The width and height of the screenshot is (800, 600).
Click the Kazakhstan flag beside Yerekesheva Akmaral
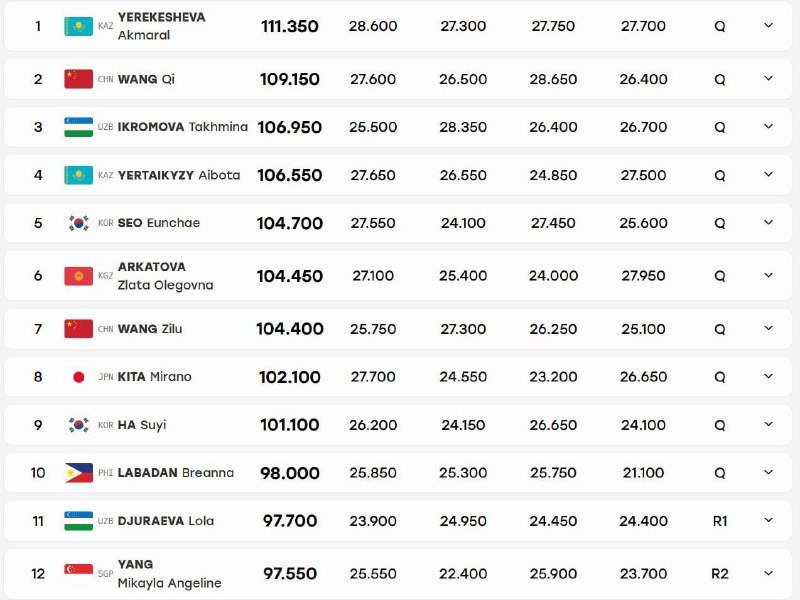point(79,26)
